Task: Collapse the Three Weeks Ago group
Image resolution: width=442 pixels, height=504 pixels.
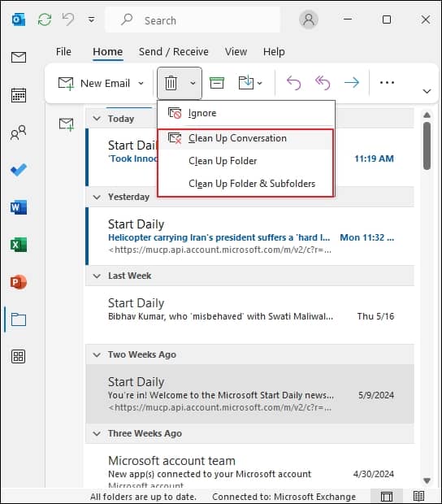Action: click(97, 433)
